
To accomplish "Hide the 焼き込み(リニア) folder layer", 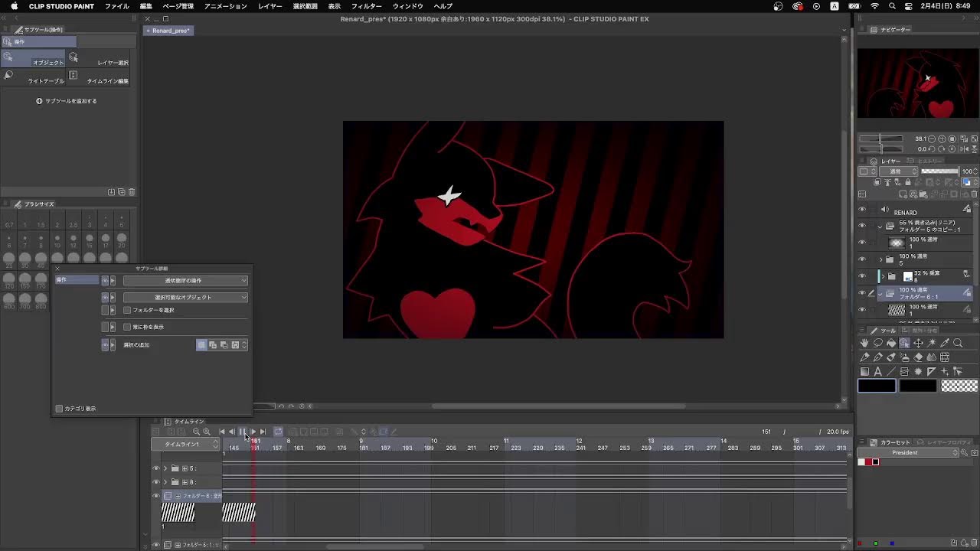I will pos(862,226).
